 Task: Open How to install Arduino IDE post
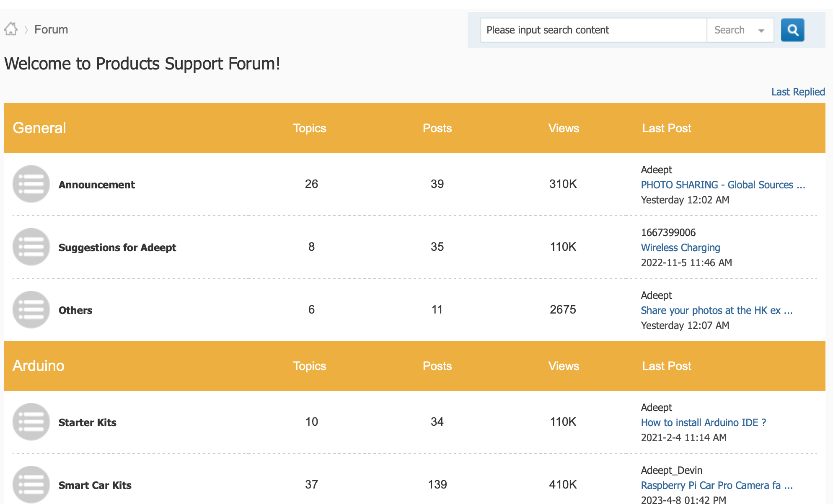click(704, 422)
